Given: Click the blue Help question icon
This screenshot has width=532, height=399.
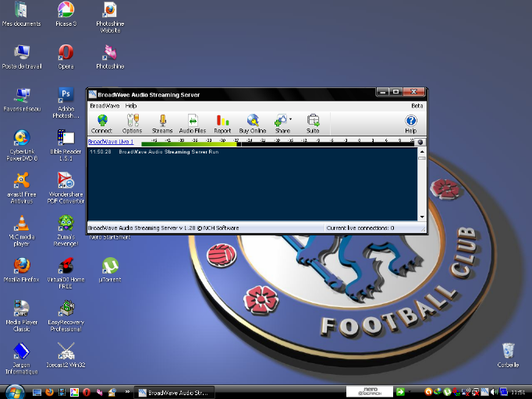Looking at the screenshot, I should (410, 124).
